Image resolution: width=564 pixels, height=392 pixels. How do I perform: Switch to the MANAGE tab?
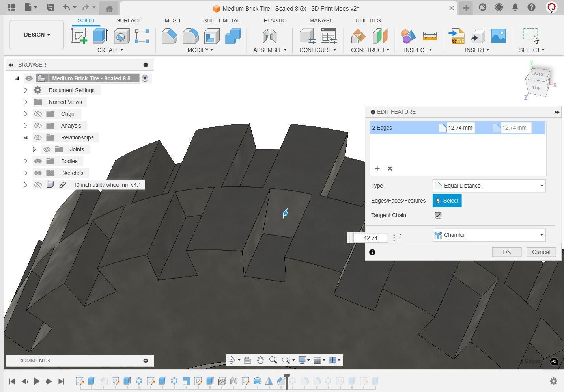coord(321,20)
